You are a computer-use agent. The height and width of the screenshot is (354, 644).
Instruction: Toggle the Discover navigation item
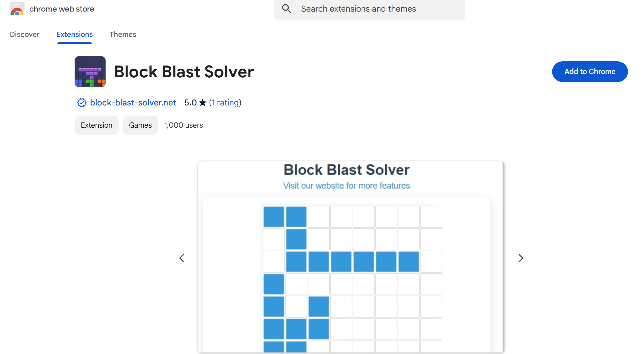(25, 35)
